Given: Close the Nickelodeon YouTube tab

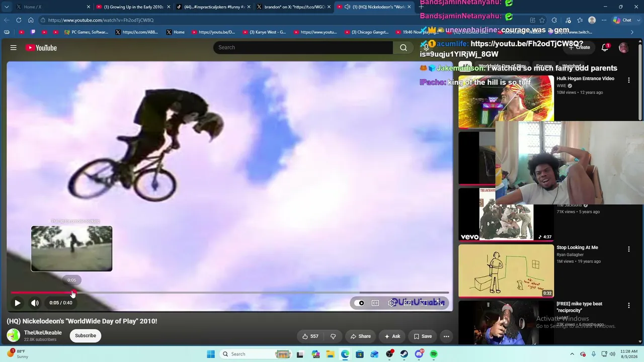Looking at the screenshot, I should pos(409,7).
